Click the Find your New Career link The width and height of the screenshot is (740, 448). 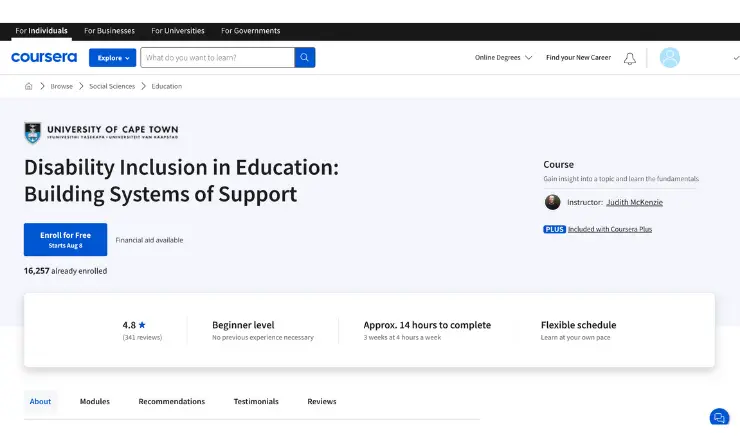(578, 58)
